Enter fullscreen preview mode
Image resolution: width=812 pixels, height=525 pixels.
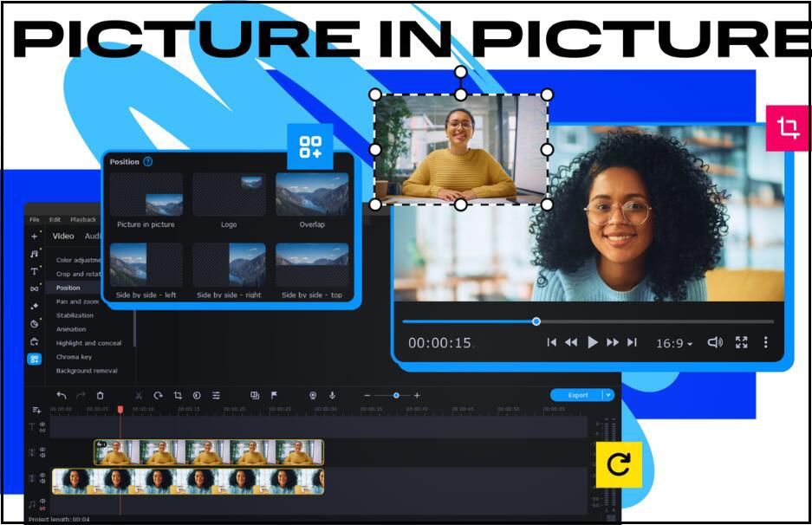coord(741,343)
